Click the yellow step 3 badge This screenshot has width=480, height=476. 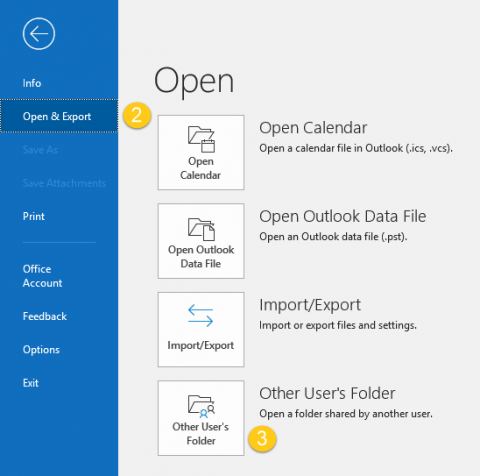(262, 438)
